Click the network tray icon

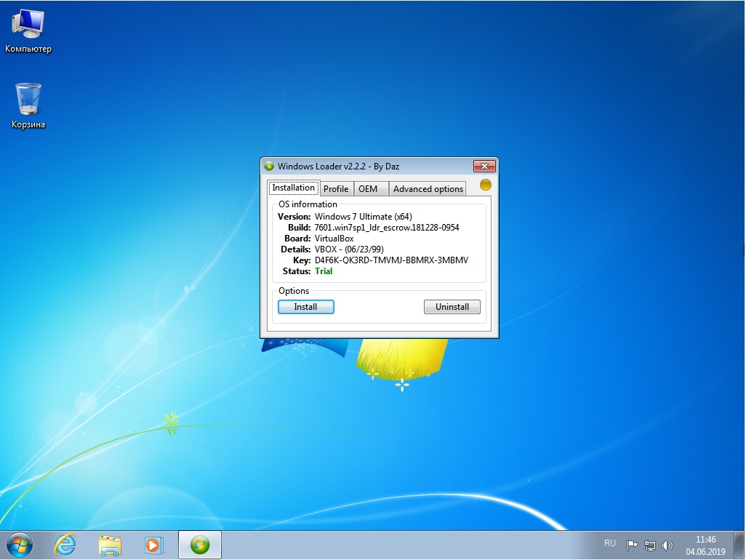tap(650, 545)
